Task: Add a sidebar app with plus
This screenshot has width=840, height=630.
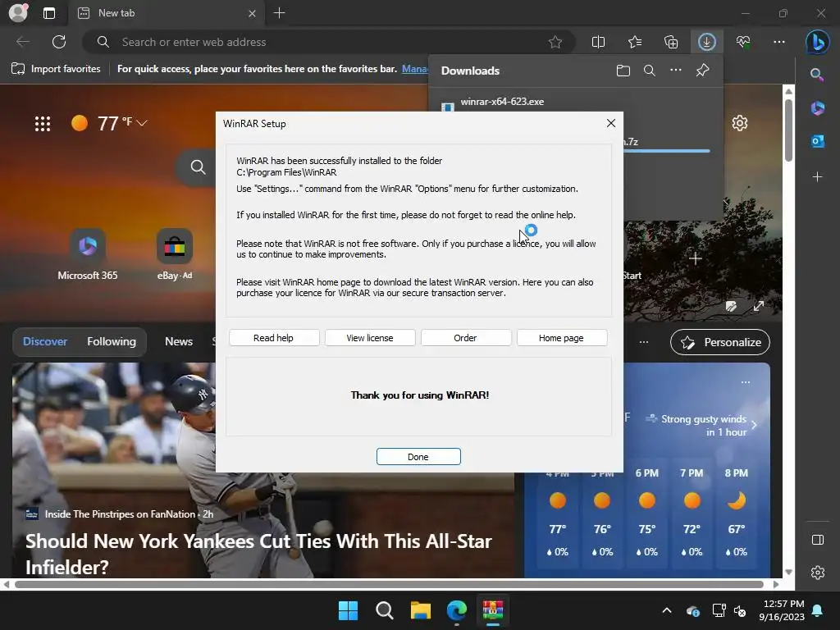Action: tap(818, 177)
